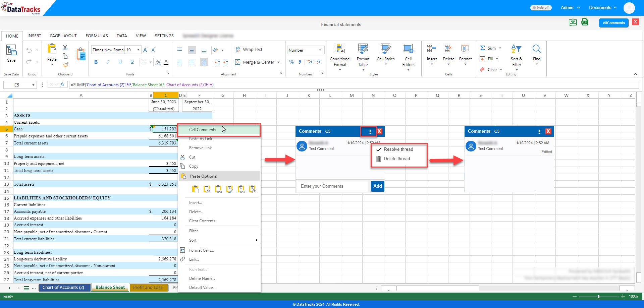Toggle the Help off switch
The image size is (644, 308).
[541, 8]
